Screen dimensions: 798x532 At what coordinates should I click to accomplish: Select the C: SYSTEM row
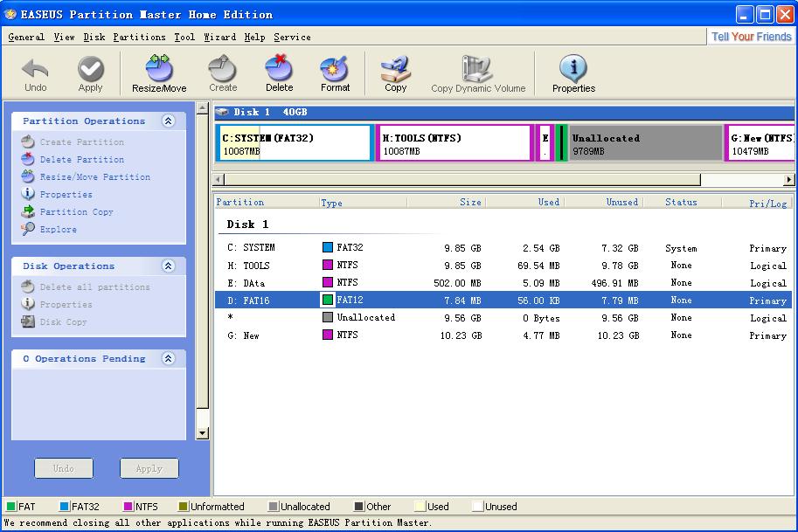pyautogui.click(x=503, y=248)
